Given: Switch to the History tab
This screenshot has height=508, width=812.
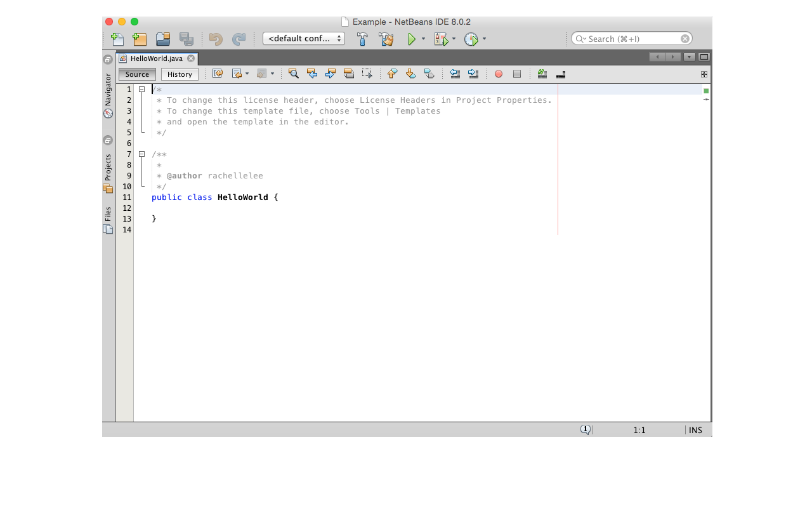Looking at the screenshot, I should (x=179, y=74).
